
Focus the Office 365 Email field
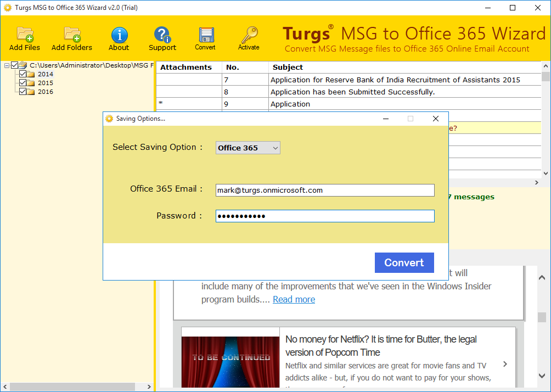pyautogui.click(x=325, y=190)
